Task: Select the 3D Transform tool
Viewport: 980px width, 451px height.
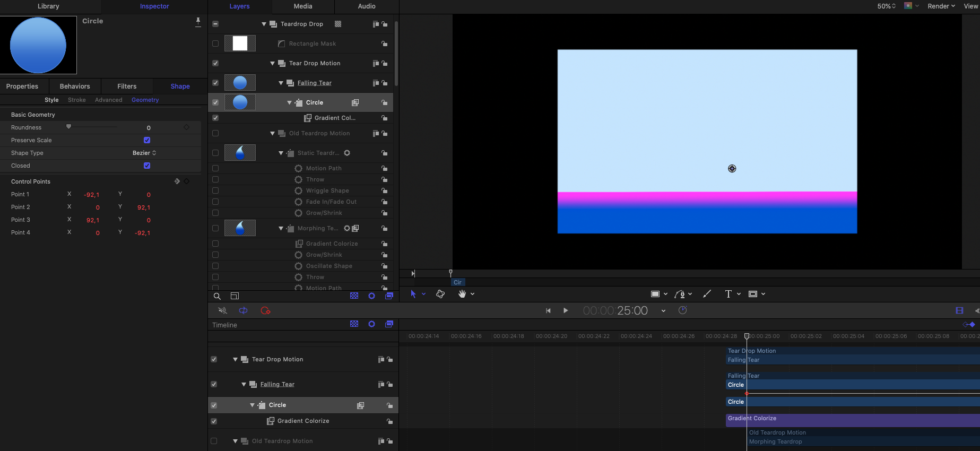Action: tap(440, 294)
